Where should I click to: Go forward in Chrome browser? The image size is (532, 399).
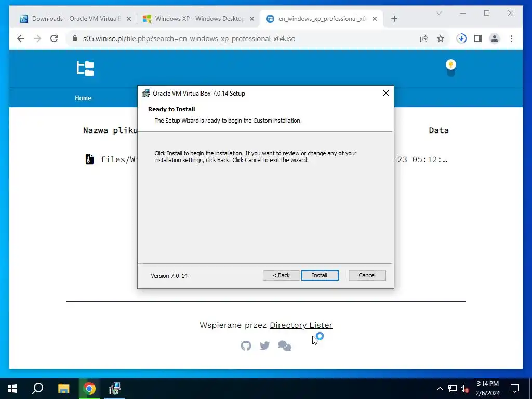point(37,38)
